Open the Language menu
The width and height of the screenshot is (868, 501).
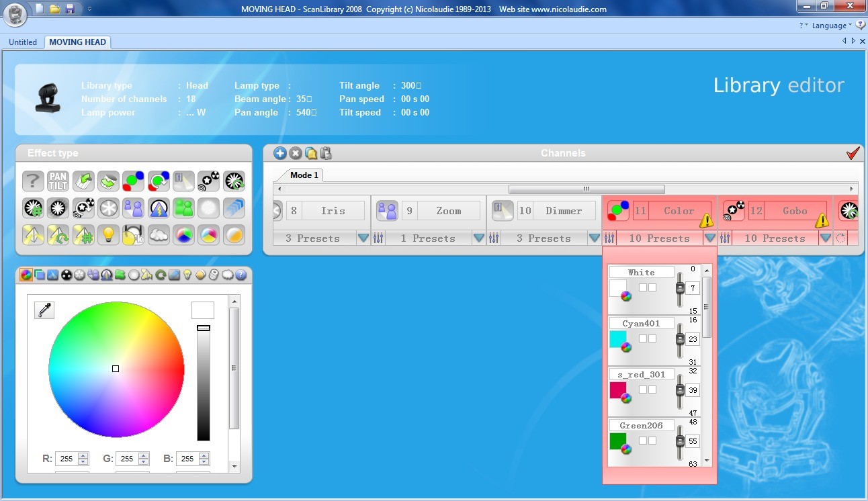click(829, 26)
